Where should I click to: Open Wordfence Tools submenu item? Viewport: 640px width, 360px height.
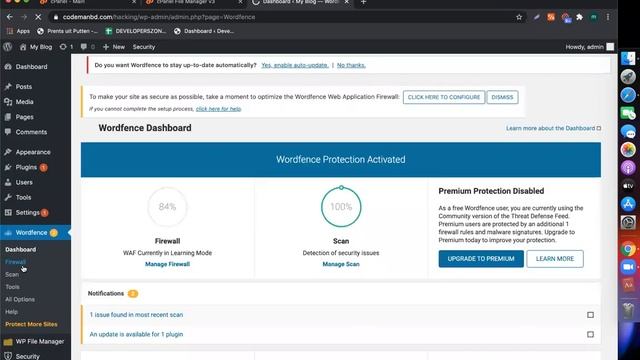(x=12, y=287)
